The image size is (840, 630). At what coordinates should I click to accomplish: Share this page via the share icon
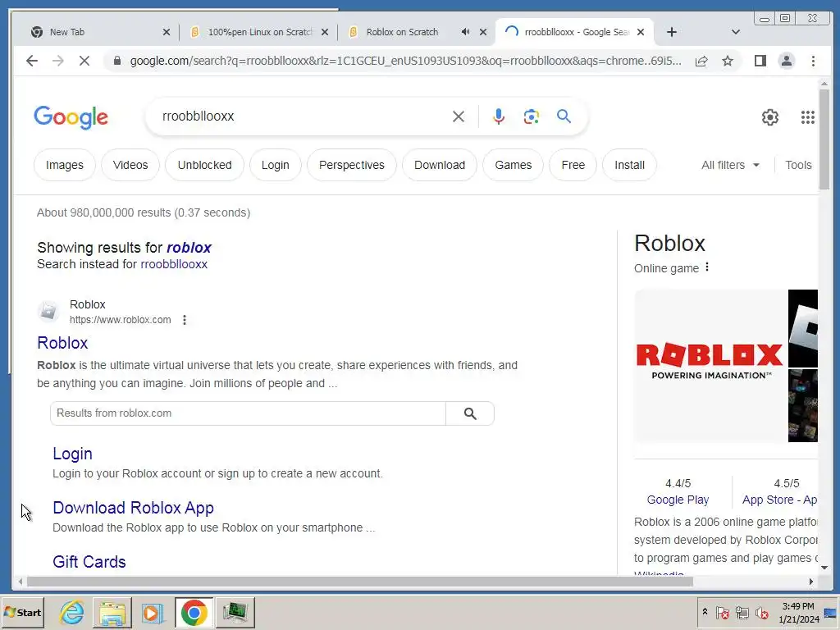701,61
